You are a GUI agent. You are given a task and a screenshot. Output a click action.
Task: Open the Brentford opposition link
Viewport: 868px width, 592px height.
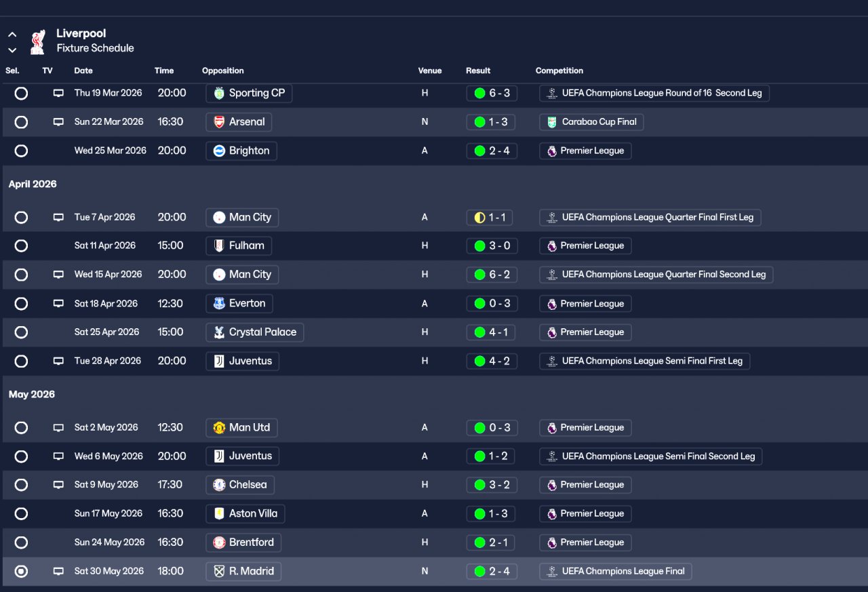pyautogui.click(x=243, y=542)
